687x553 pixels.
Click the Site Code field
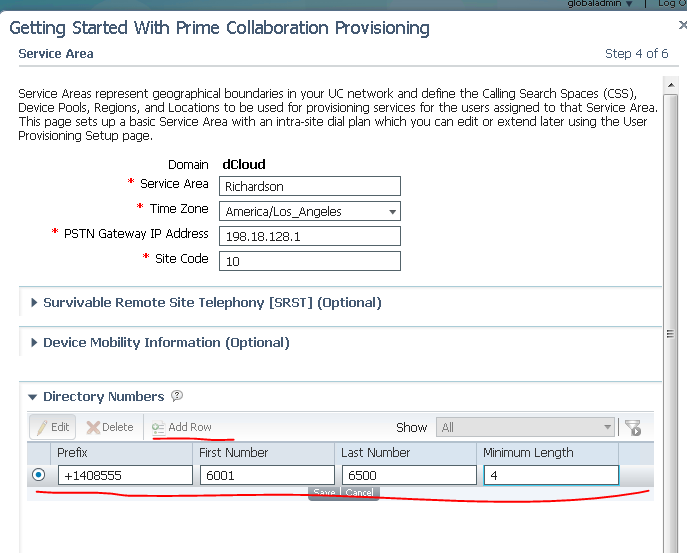coord(310,261)
